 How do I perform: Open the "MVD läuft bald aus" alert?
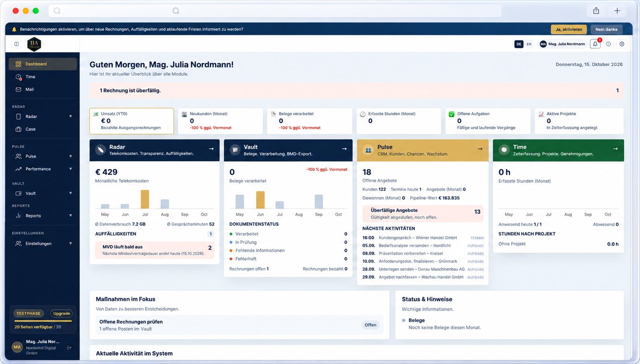tap(155, 250)
